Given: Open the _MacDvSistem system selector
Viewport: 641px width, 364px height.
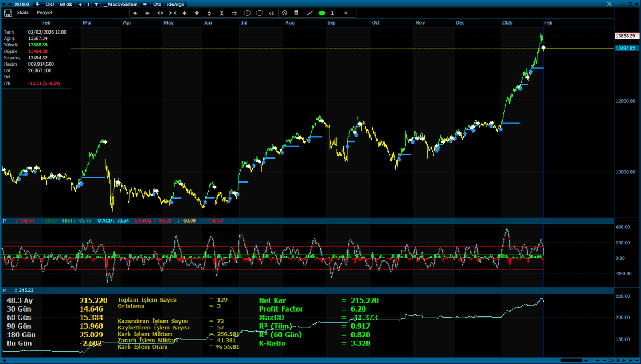Looking at the screenshot, I should [120, 4].
